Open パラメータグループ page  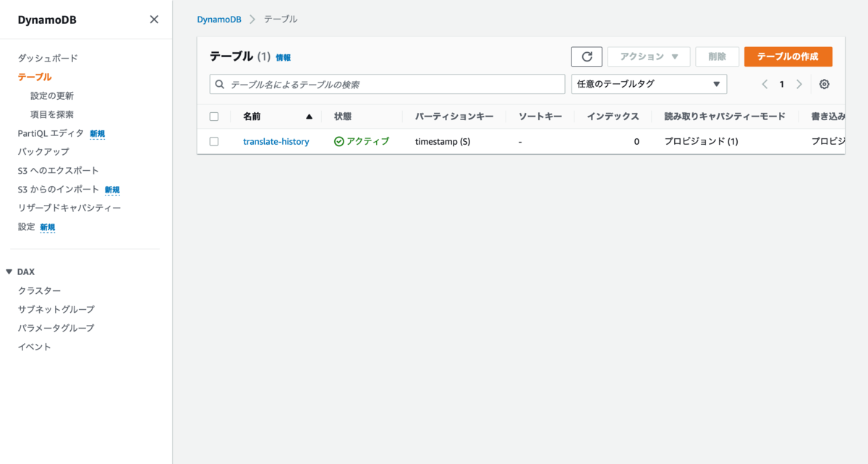pyautogui.click(x=56, y=329)
